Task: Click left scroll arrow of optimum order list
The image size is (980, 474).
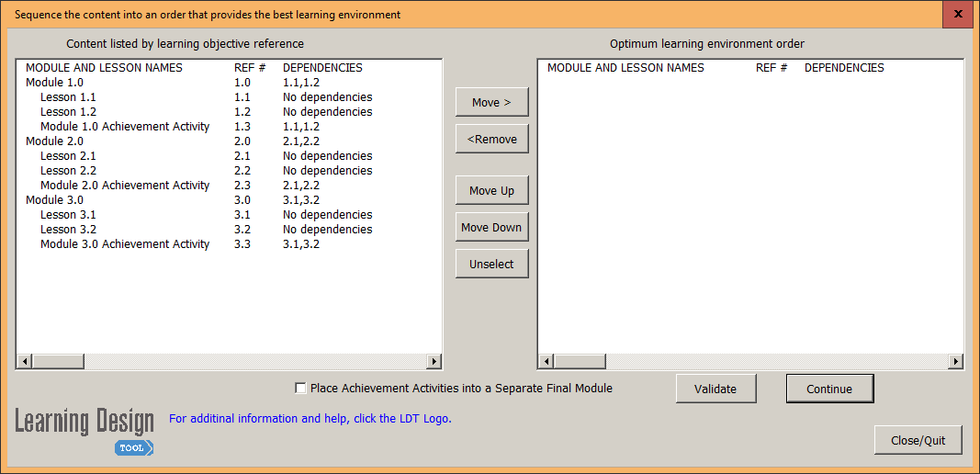Action: (546, 361)
